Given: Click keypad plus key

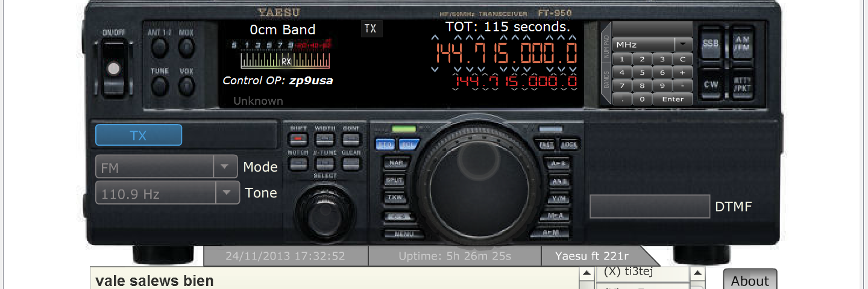Looking at the screenshot, I should (x=683, y=72).
